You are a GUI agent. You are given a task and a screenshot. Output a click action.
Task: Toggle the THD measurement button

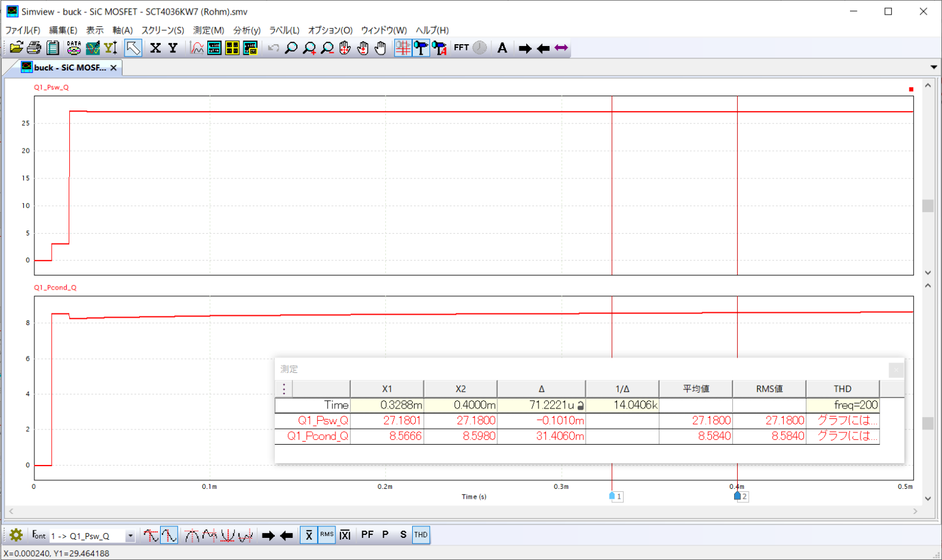pos(421,535)
